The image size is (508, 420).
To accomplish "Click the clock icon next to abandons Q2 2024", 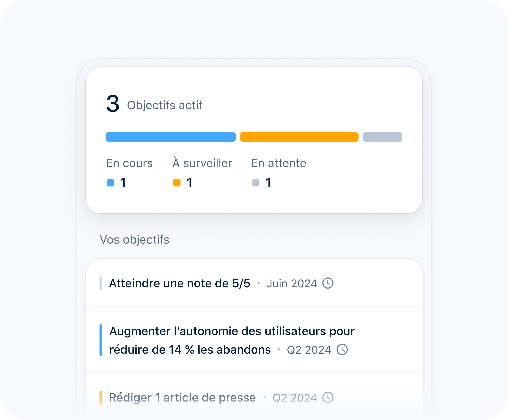I will (342, 349).
